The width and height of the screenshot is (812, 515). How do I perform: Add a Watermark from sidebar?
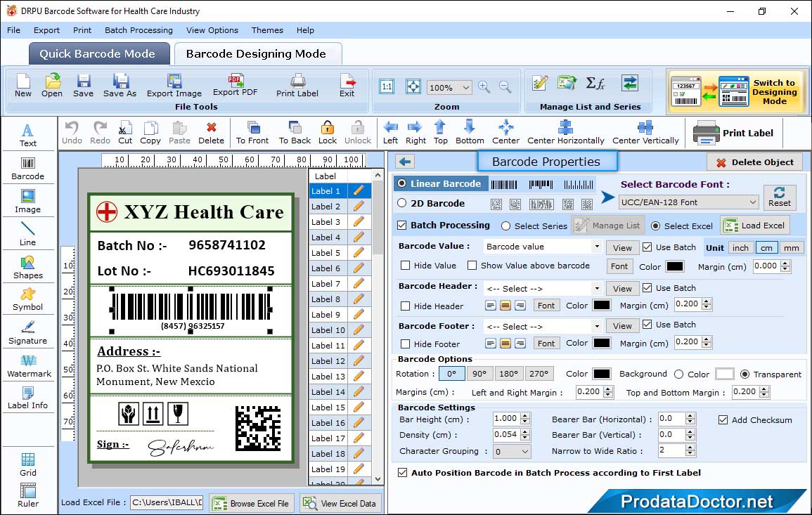[x=29, y=366]
